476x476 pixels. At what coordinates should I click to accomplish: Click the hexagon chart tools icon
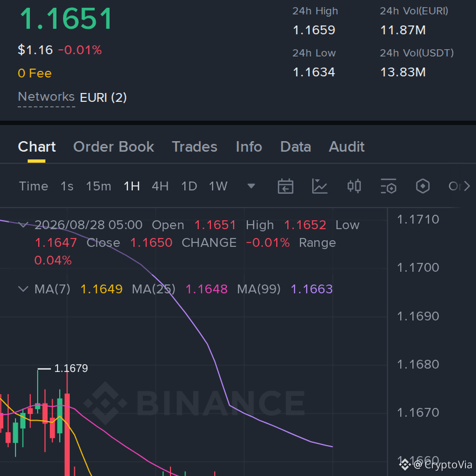point(423,186)
